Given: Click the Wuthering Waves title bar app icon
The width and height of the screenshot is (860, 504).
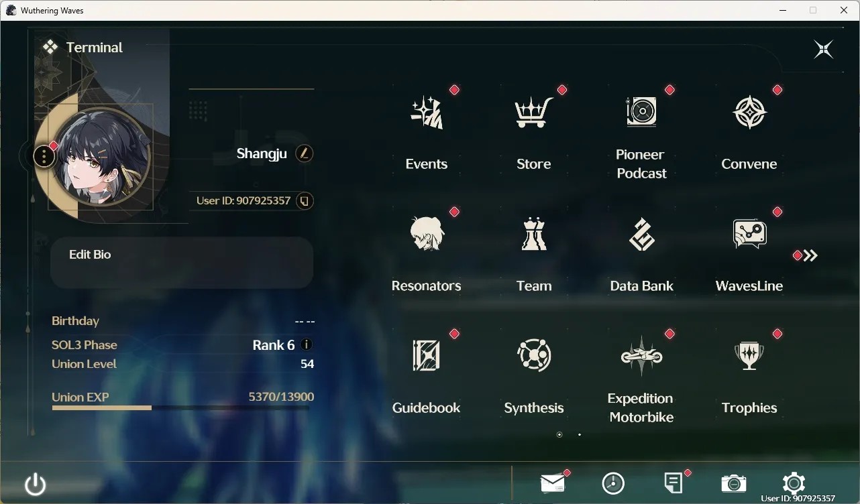Looking at the screenshot, I should pos(11,10).
